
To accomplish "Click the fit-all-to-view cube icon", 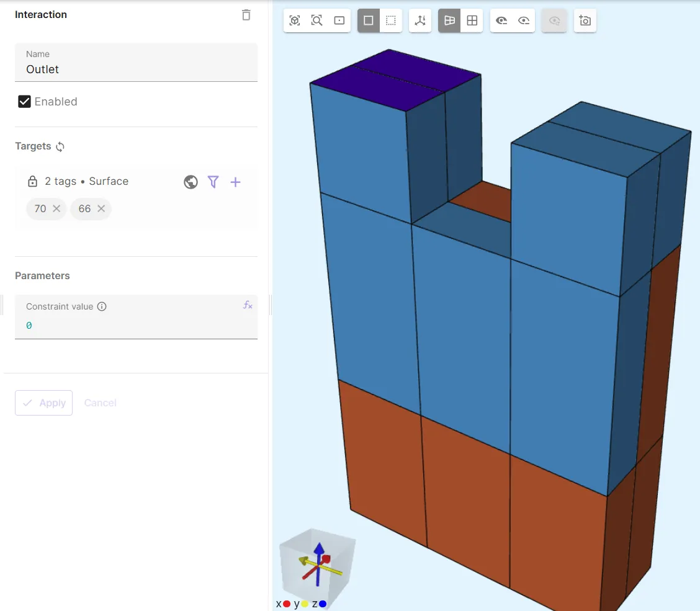I will (295, 20).
